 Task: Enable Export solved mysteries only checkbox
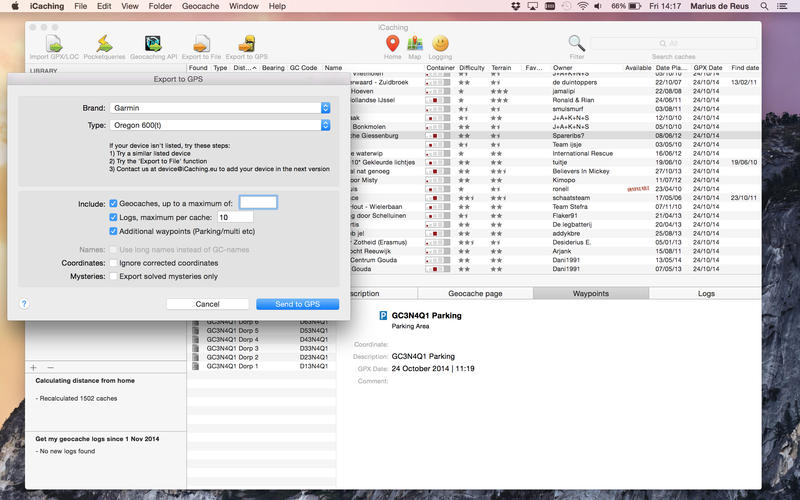tap(113, 277)
